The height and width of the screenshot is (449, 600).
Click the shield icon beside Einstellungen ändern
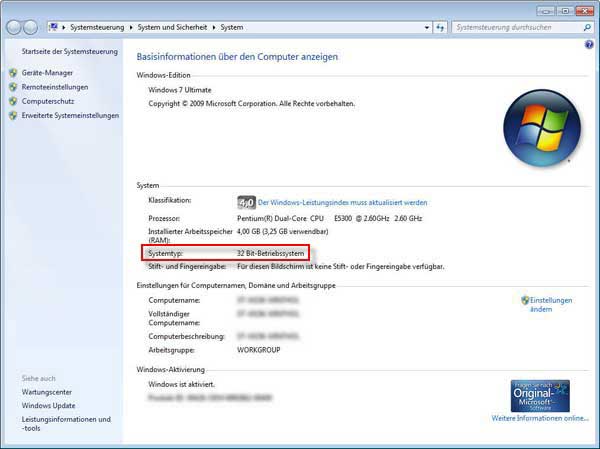click(x=525, y=299)
